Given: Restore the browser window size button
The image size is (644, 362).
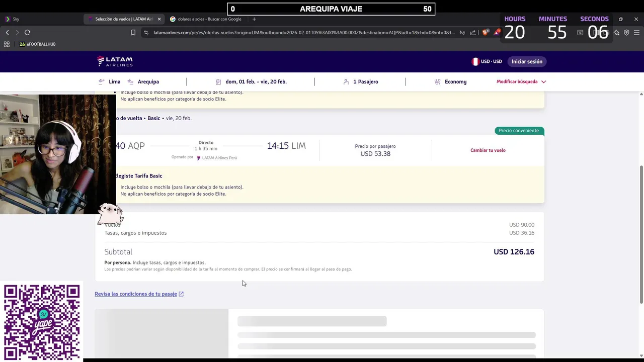Looking at the screenshot, I should coord(621,19).
